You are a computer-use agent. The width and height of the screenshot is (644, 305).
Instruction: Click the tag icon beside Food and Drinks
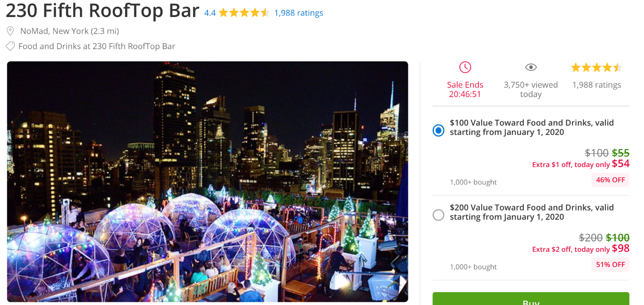point(10,46)
